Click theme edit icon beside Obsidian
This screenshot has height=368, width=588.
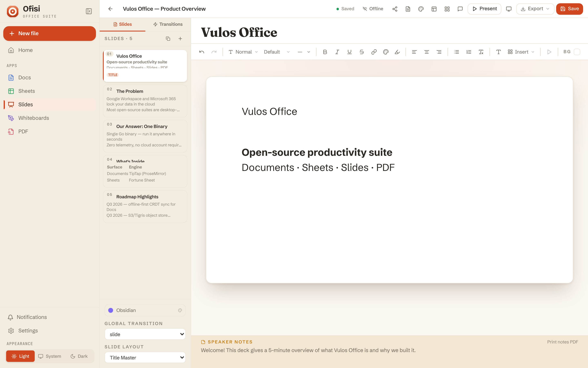click(x=180, y=310)
